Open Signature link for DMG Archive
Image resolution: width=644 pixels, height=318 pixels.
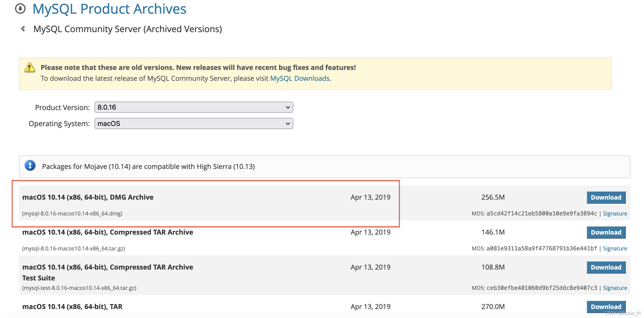[615, 214]
